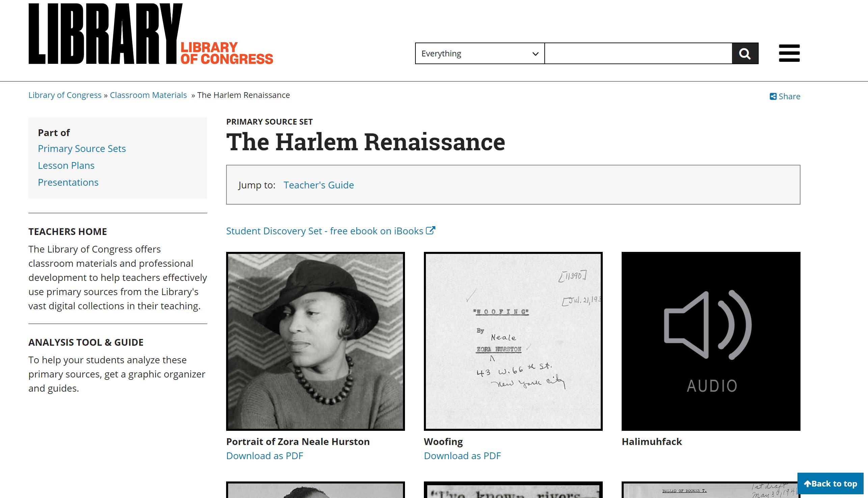Download Woofing as PDF
The image size is (868, 498).
[462, 455]
